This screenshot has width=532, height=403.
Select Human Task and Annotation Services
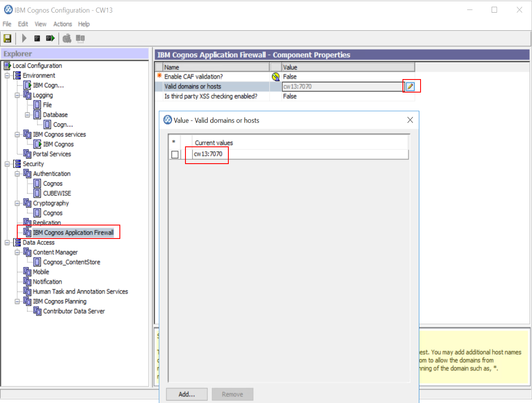click(x=80, y=292)
